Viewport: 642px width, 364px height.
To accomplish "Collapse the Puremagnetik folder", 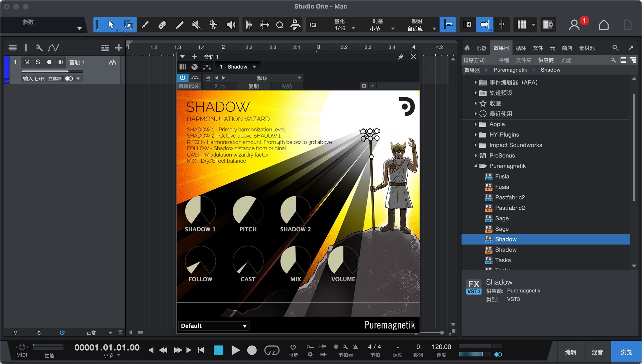I will pyautogui.click(x=475, y=166).
